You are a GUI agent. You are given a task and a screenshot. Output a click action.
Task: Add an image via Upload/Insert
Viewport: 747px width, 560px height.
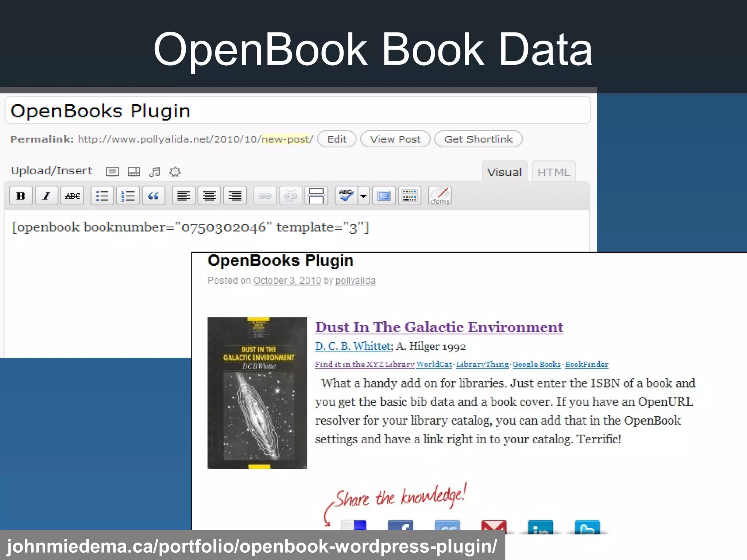112,171
